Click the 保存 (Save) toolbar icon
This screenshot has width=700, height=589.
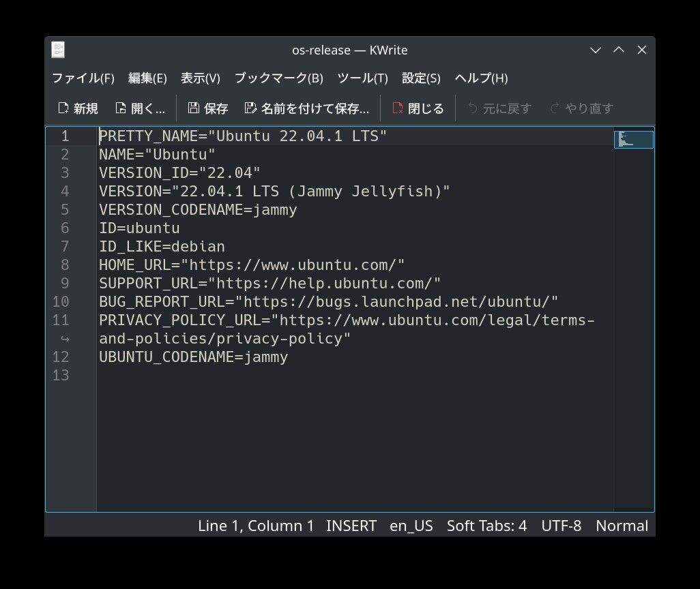click(x=194, y=108)
